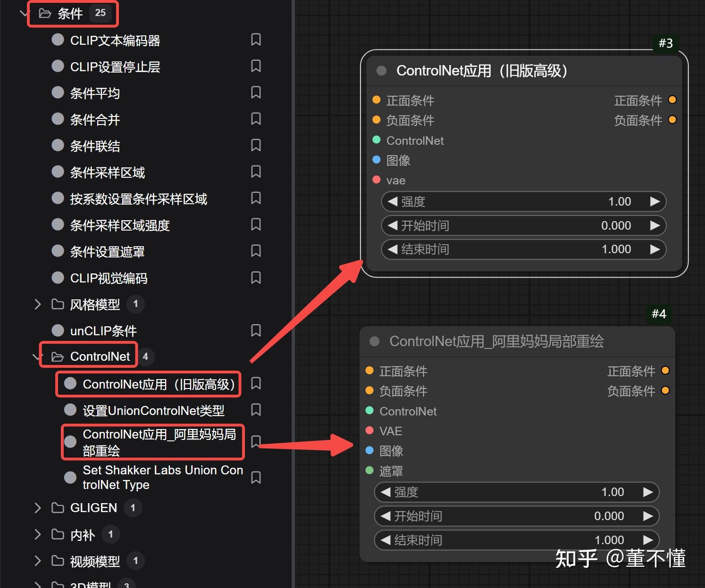Open ControlNet应用_阿里妈妈局部重绘 from the sidebar

(151, 441)
